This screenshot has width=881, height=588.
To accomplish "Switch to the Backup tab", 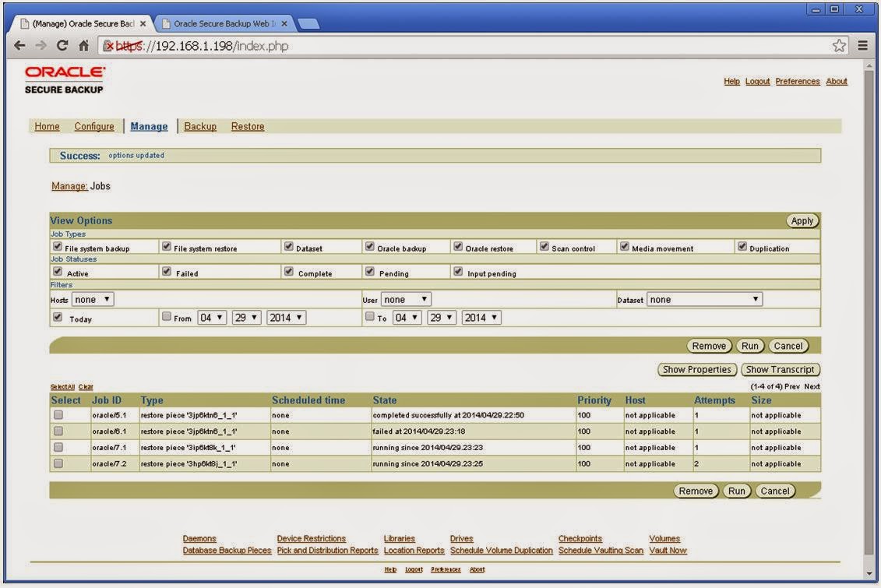I will coord(200,126).
